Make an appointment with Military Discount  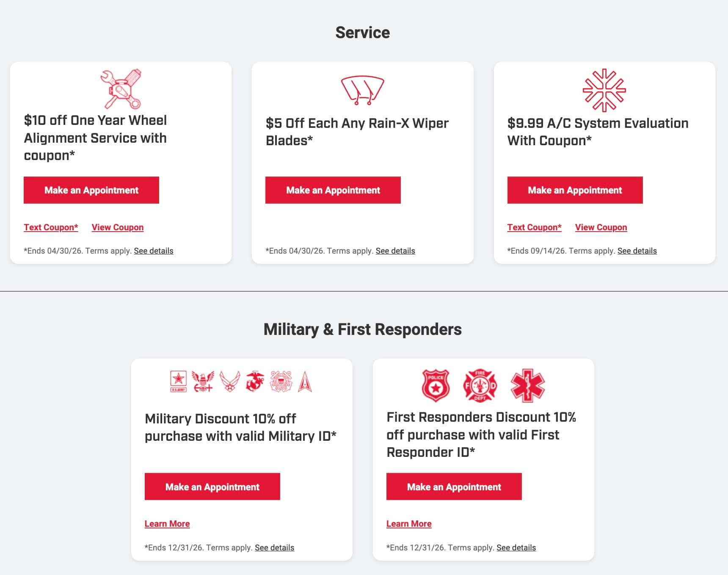tap(212, 487)
